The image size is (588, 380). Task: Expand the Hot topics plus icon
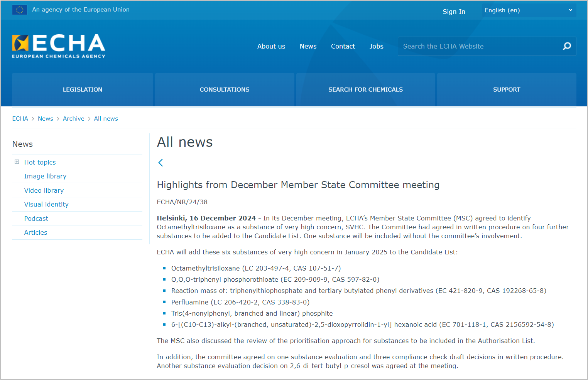17,162
